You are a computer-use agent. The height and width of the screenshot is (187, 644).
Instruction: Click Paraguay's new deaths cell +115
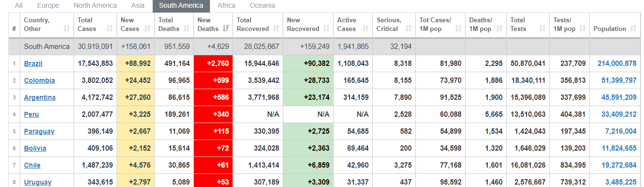(x=213, y=131)
